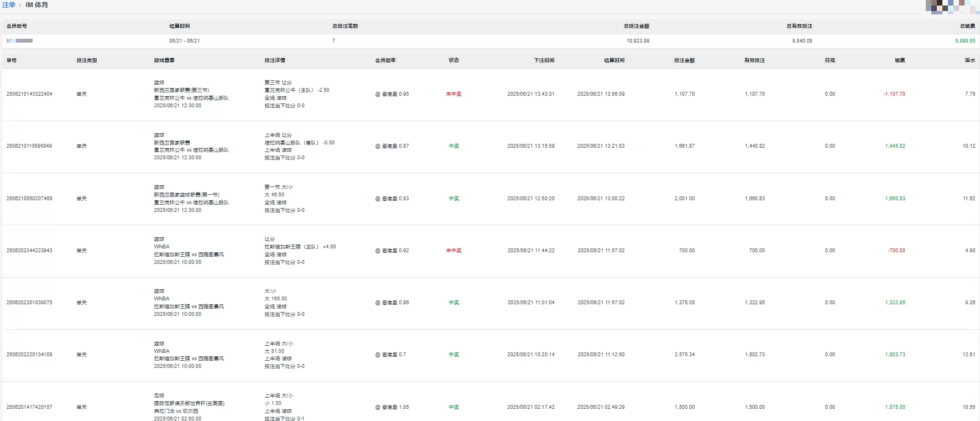Select bet amount 1,661.87
This screenshot has height=421, width=980.
pos(685,146)
